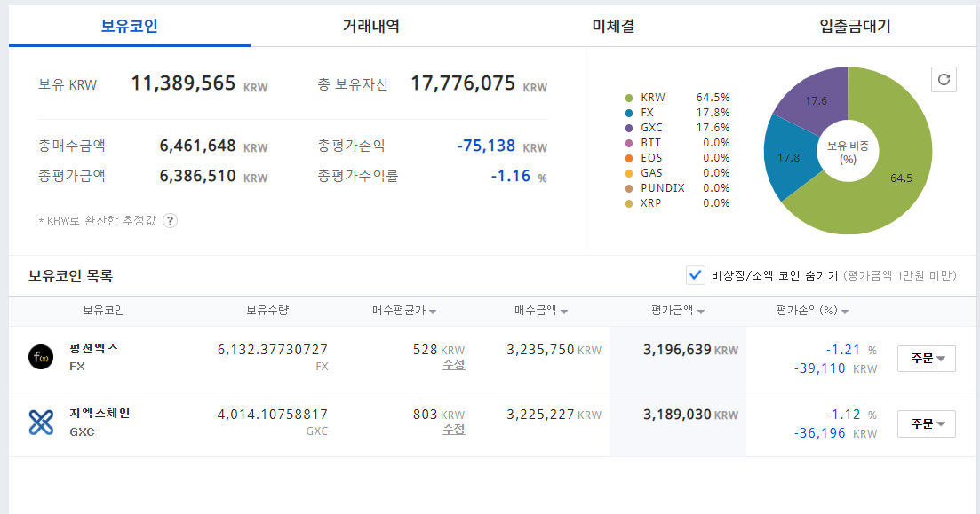980x514 pixels.
Task: Open the 주문 dropdown for GXC
Action: click(926, 423)
